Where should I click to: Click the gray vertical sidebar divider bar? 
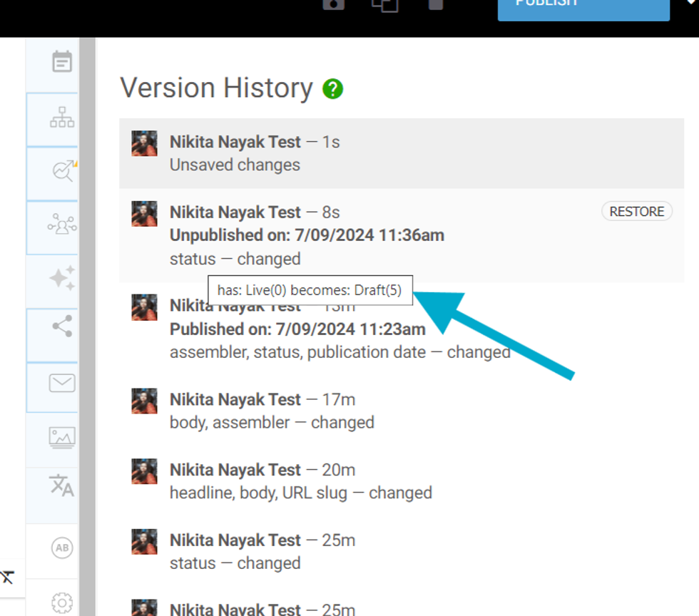pyautogui.click(x=87, y=321)
